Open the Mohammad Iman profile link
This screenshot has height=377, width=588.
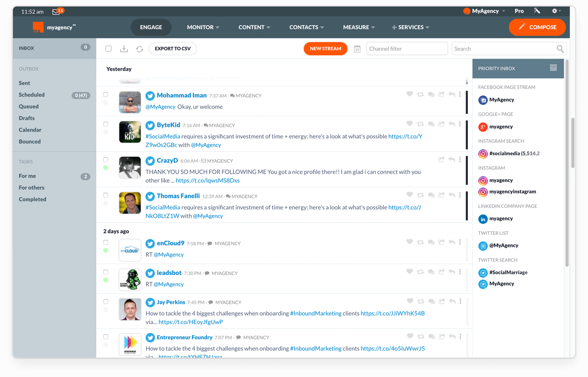[x=182, y=95]
